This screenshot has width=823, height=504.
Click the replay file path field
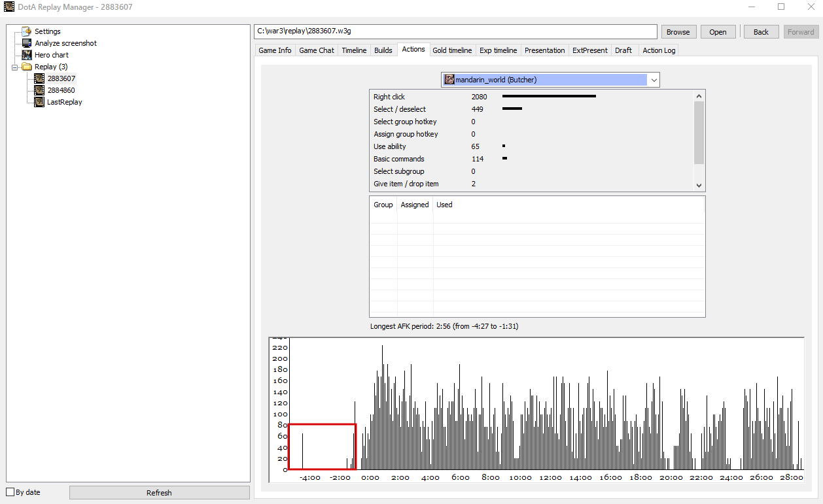coord(455,31)
